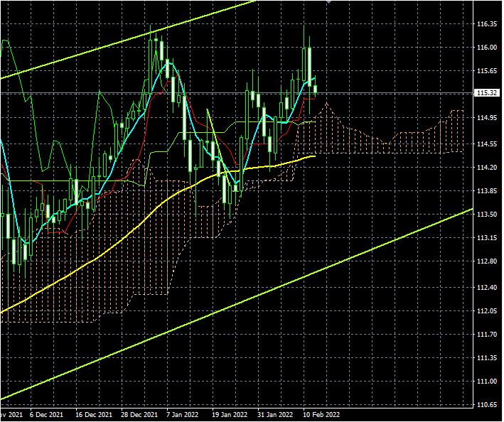
Task: Click the 112.05 price axis label
Action: click(x=487, y=311)
